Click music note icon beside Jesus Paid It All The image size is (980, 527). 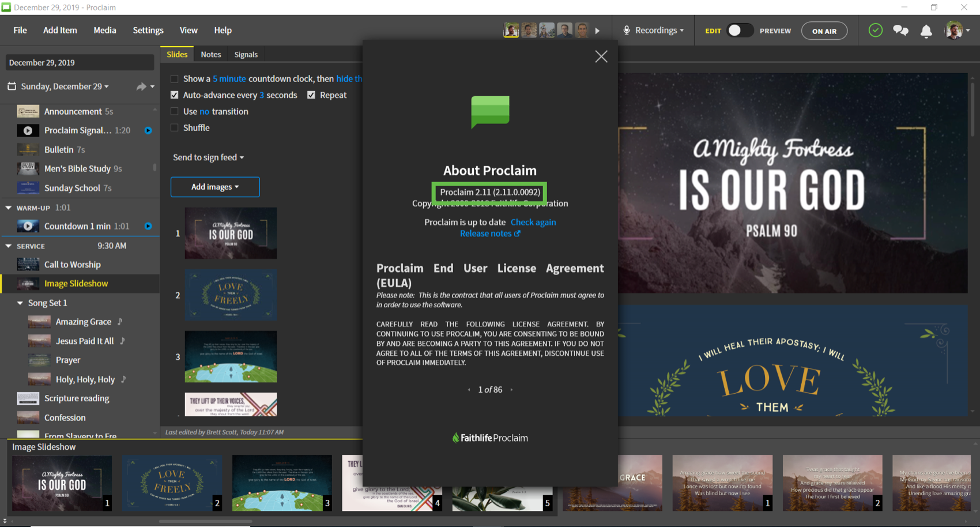(x=122, y=341)
